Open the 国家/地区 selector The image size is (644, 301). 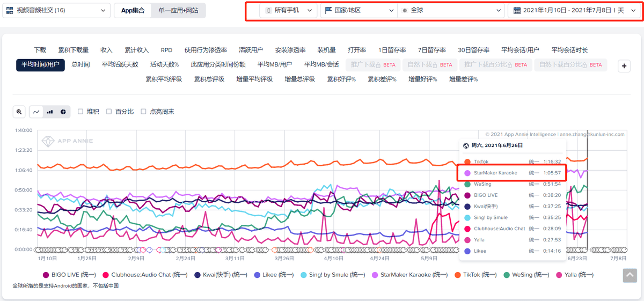(x=357, y=10)
